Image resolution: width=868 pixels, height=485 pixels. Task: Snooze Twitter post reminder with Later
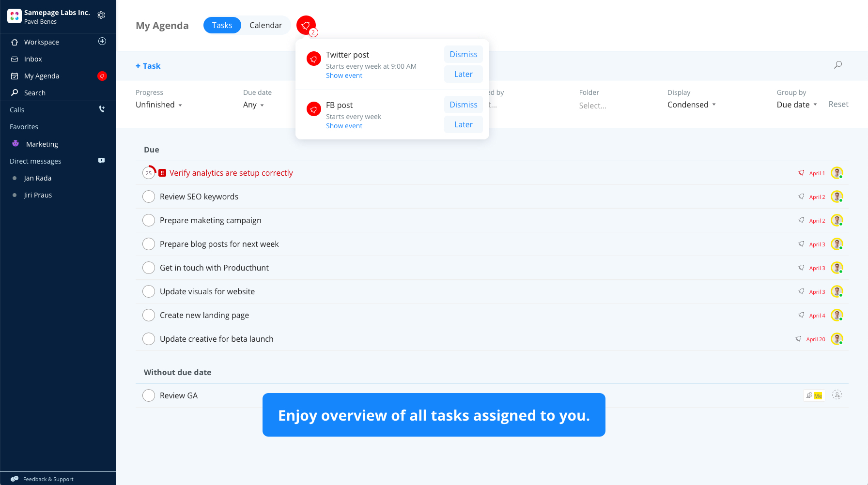(464, 74)
